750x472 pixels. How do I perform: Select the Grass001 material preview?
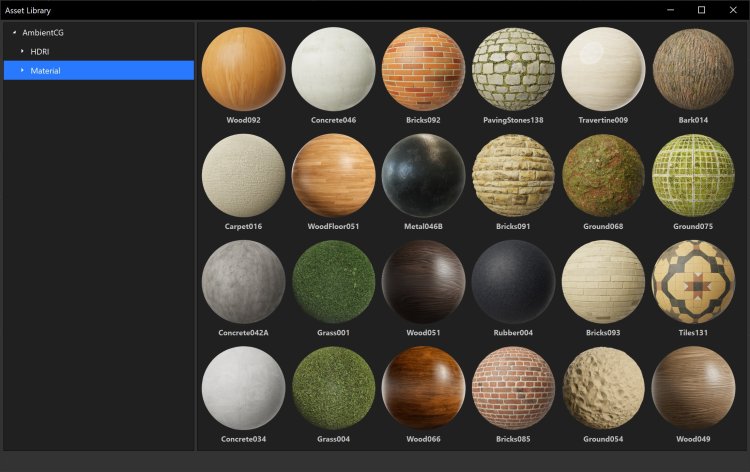coord(333,281)
